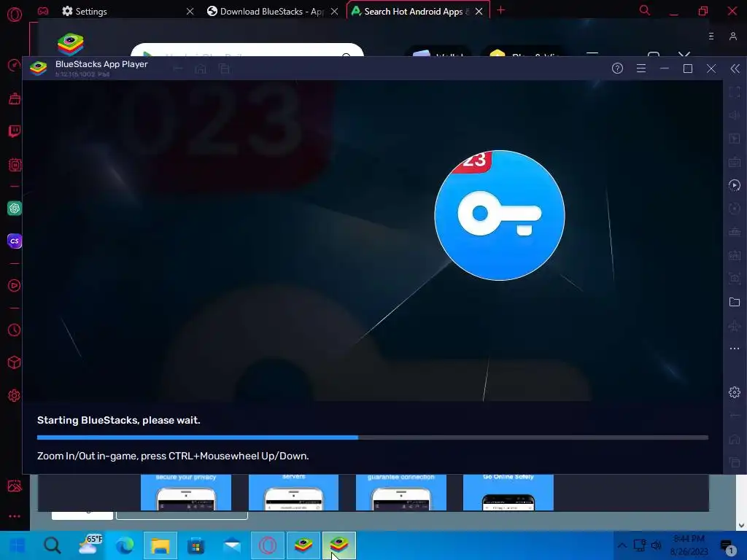Open BlueStacks help question mark
This screenshot has height=560, width=747.
point(617,69)
